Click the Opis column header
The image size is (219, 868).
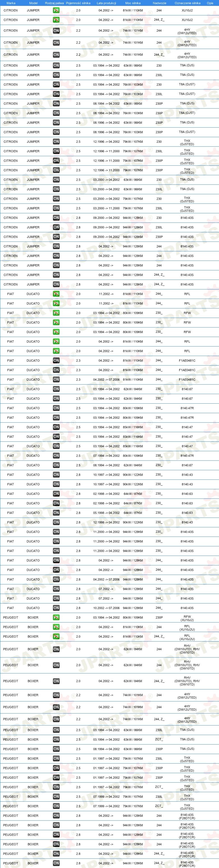coord(210,3)
